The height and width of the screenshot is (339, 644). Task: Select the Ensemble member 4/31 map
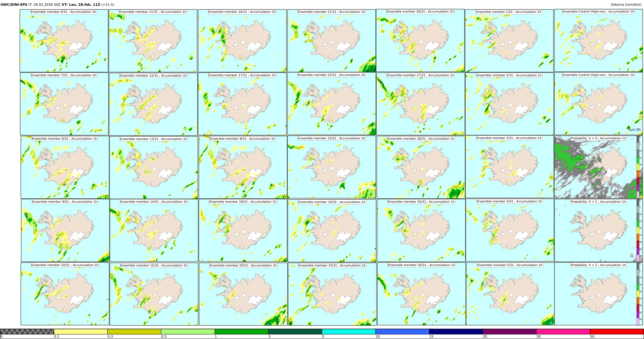pyautogui.click(x=510, y=230)
